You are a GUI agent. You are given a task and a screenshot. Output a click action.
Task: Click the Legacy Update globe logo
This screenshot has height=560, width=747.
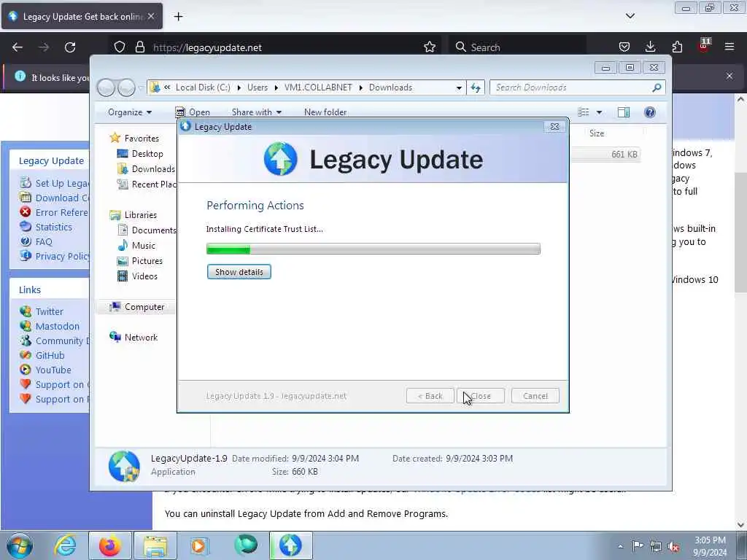click(x=281, y=158)
